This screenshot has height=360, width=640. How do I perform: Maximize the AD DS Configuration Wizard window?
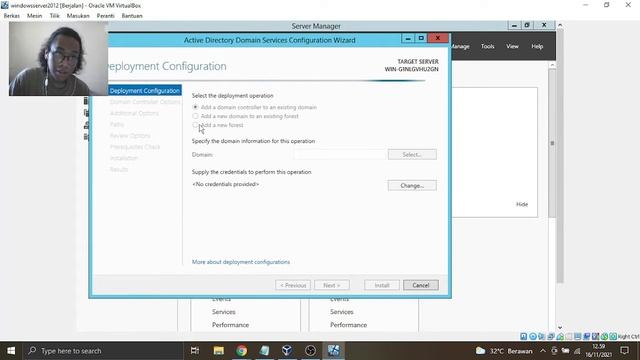[x=421, y=38]
